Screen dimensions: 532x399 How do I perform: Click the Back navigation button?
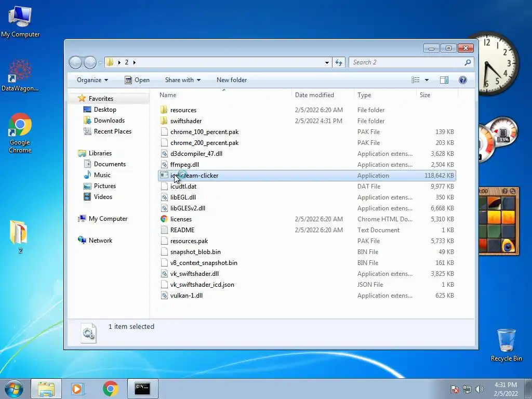click(x=75, y=62)
